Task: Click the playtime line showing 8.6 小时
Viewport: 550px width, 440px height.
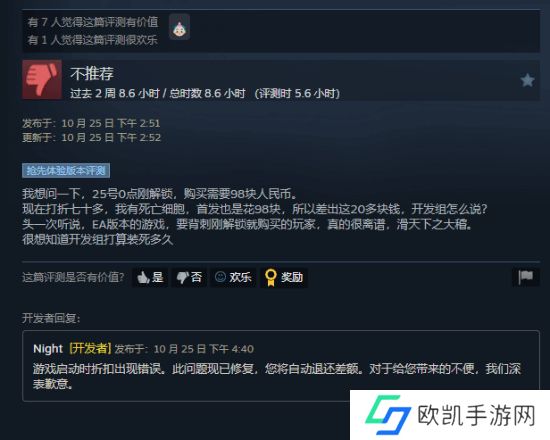Action: [205, 94]
